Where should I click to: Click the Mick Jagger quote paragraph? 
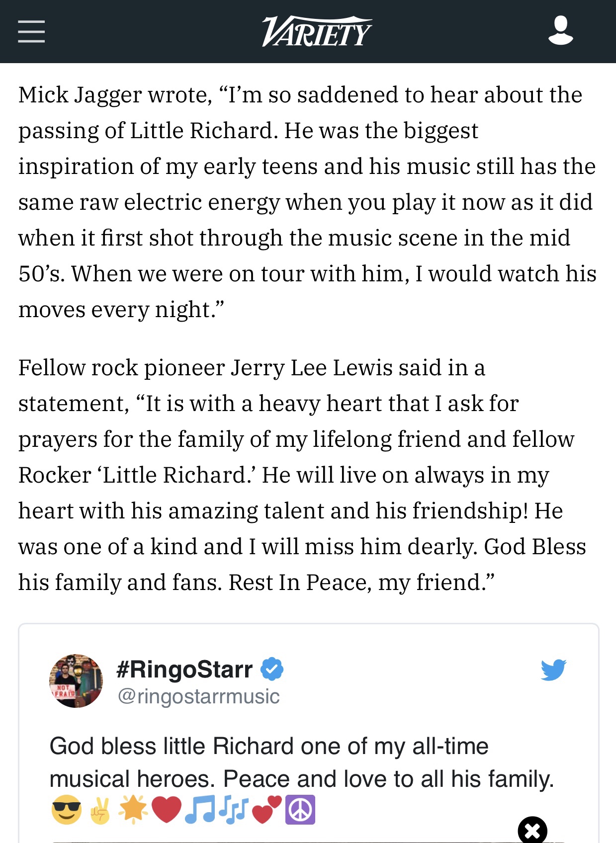coord(307,202)
